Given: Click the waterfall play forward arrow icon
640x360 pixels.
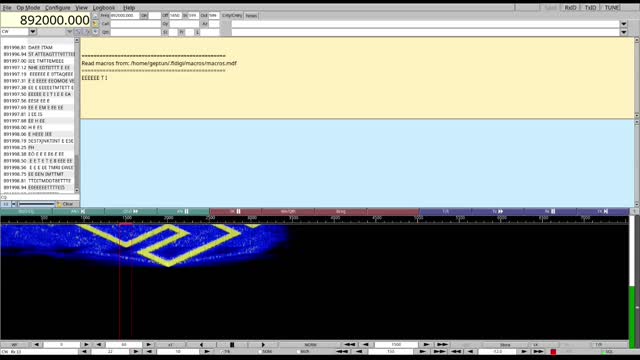Looking at the screenshot, I should click(x=263, y=345).
